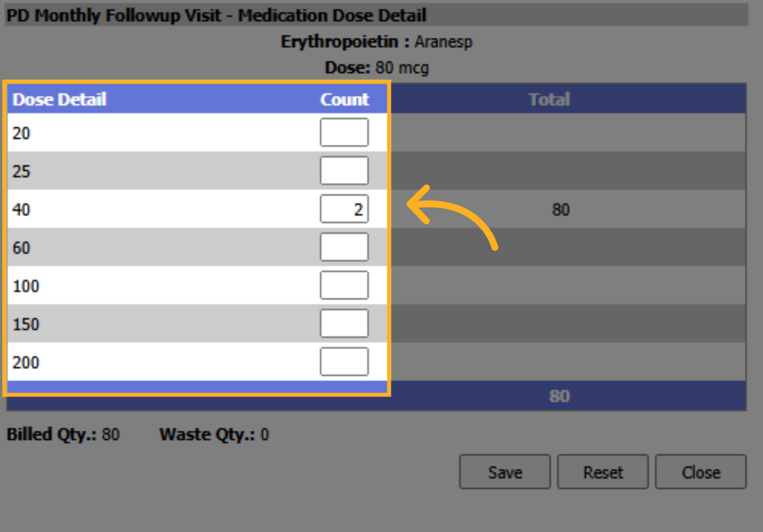The image size is (763, 532).
Task: Click the dose label 150
Action: coord(26,324)
